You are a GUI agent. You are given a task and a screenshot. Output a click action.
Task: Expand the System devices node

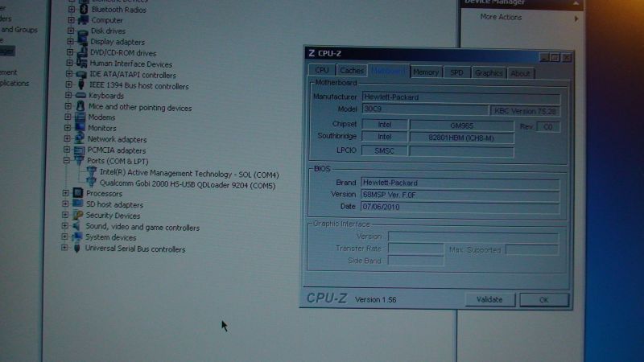click(65, 237)
